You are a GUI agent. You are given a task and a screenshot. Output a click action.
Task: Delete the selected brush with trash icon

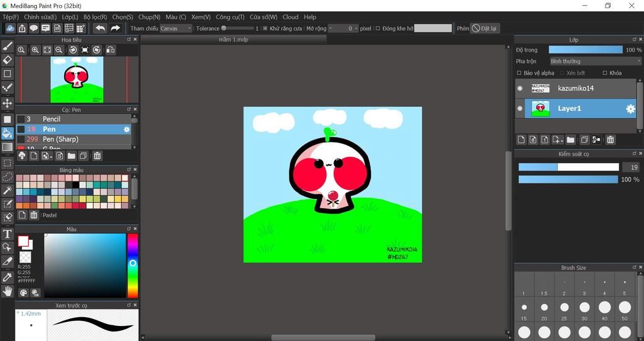click(x=97, y=156)
